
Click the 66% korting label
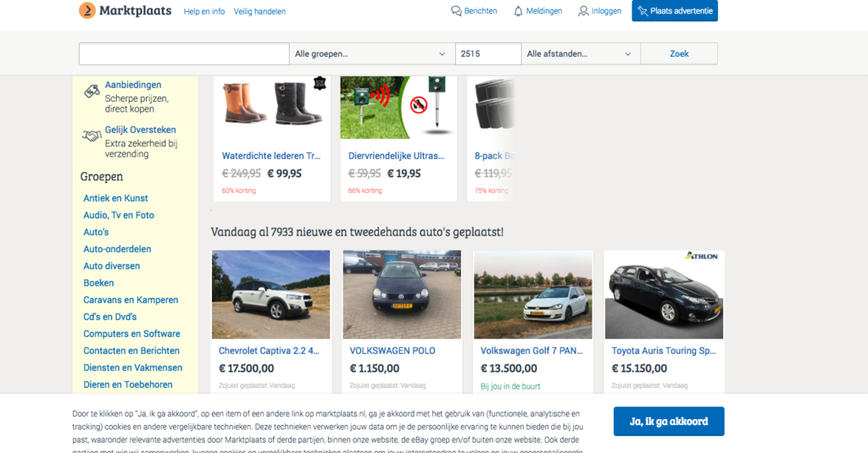tap(365, 191)
